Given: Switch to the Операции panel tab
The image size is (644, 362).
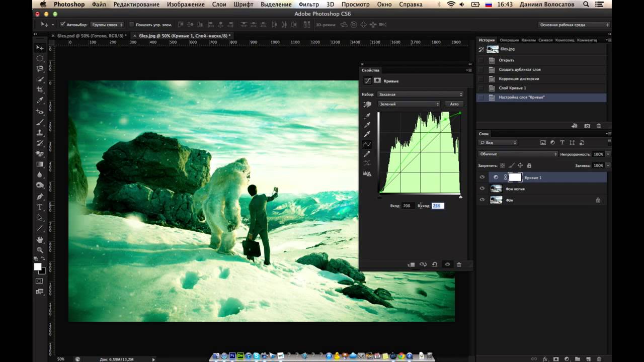Looking at the screenshot, I should coord(509,40).
